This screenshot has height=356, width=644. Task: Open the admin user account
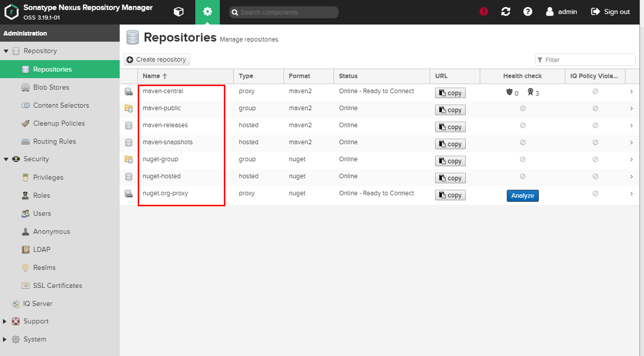tap(561, 12)
